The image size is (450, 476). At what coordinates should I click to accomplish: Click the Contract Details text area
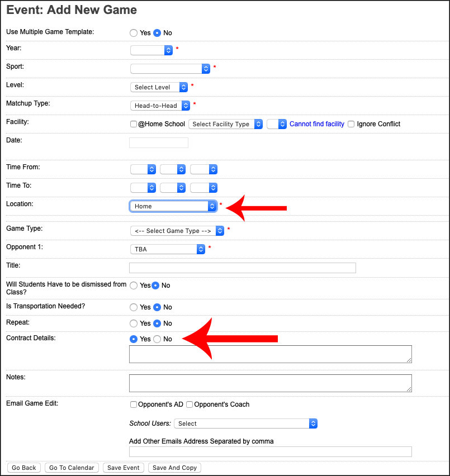pos(270,354)
